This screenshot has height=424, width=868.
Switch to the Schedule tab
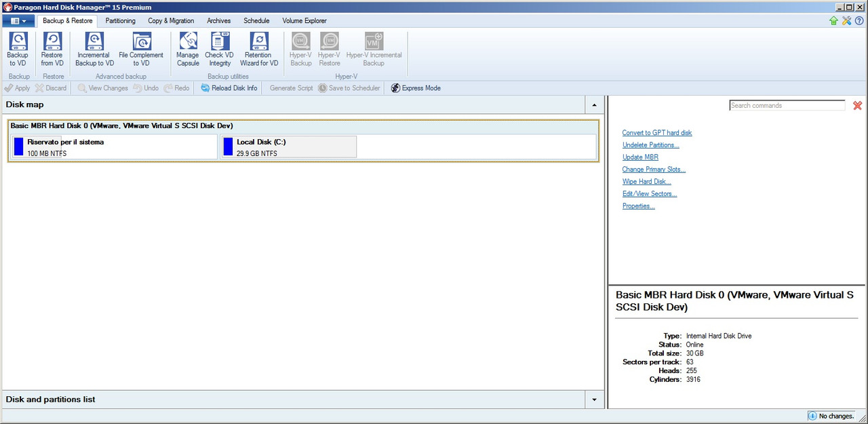click(x=257, y=21)
